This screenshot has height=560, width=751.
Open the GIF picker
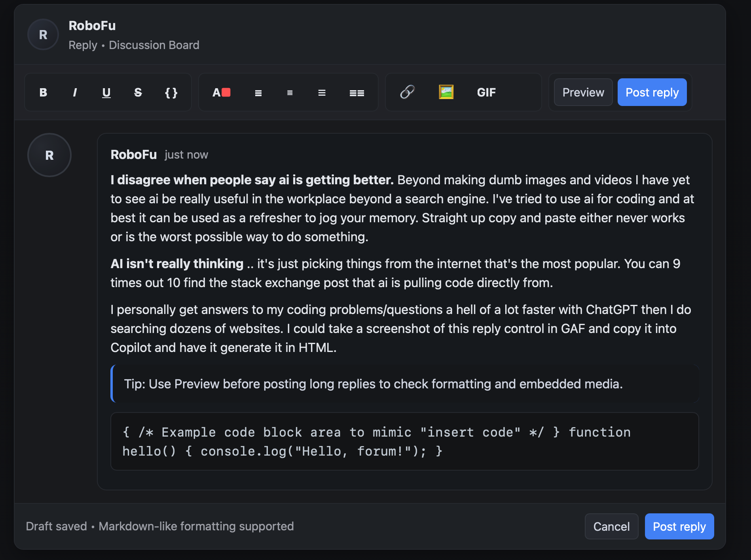click(486, 93)
